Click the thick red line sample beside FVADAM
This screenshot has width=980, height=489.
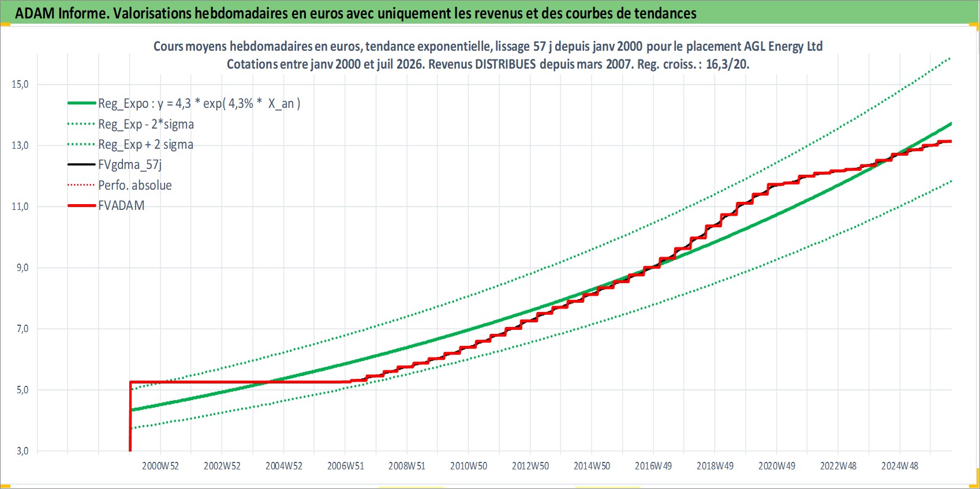81,205
